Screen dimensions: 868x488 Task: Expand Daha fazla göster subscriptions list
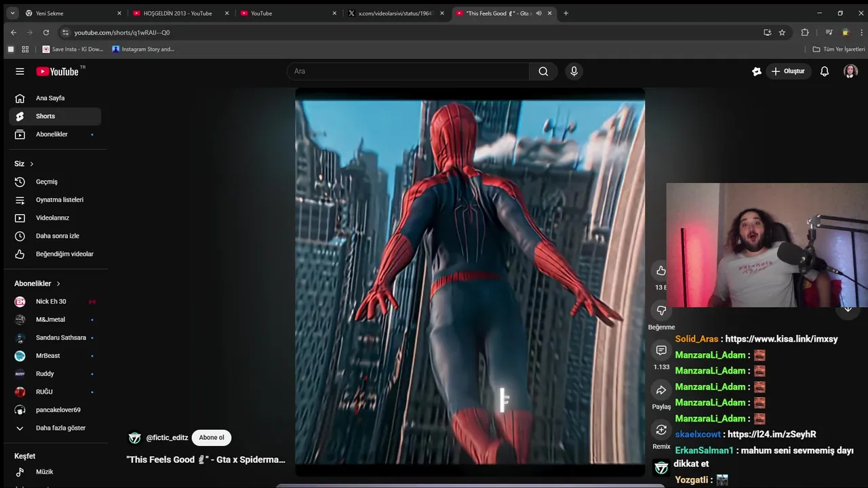[x=60, y=428]
